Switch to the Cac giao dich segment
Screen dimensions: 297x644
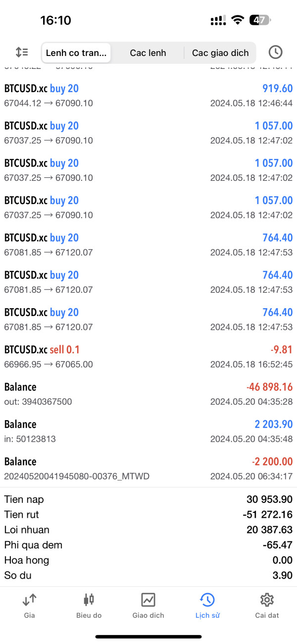point(220,53)
